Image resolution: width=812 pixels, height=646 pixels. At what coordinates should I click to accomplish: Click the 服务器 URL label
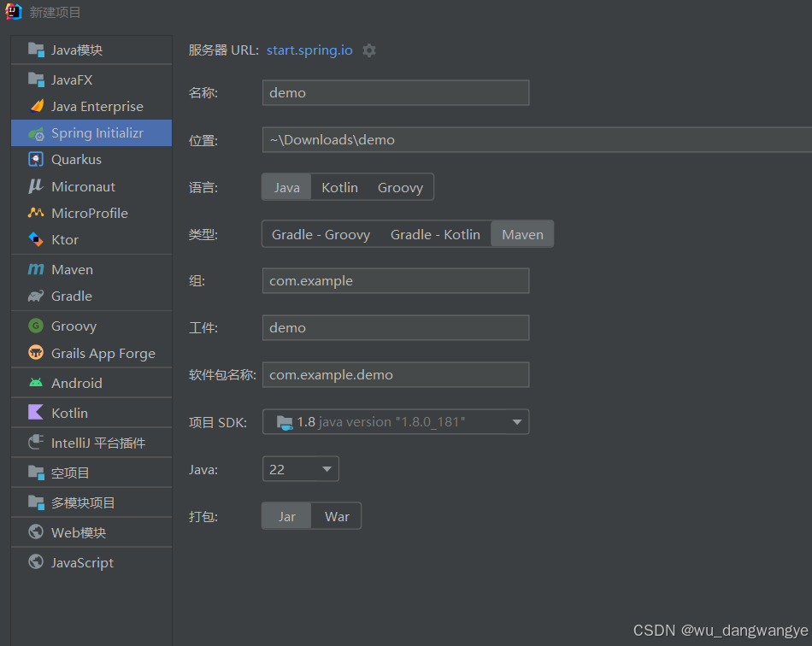tap(224, 50)
